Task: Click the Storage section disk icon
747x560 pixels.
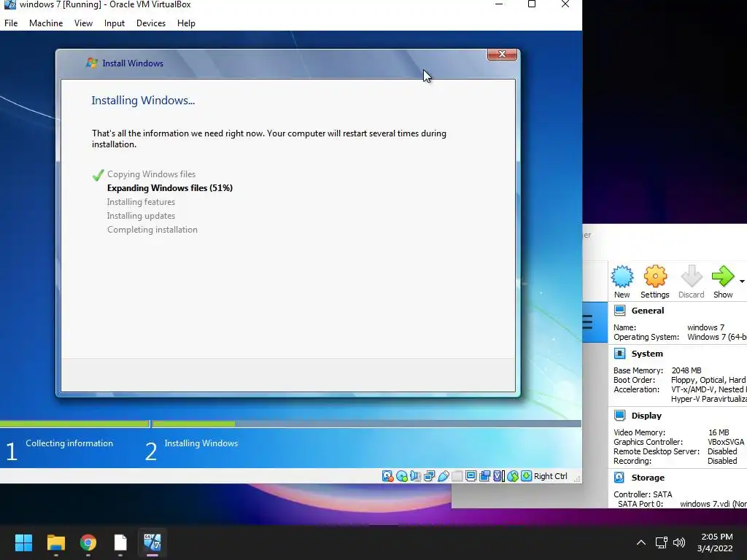Action: pyautogui.click(x=619, y=477)
